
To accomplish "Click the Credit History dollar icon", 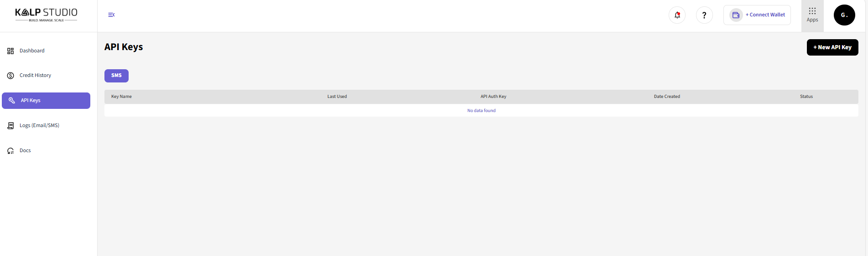I will tap(10, 76).
